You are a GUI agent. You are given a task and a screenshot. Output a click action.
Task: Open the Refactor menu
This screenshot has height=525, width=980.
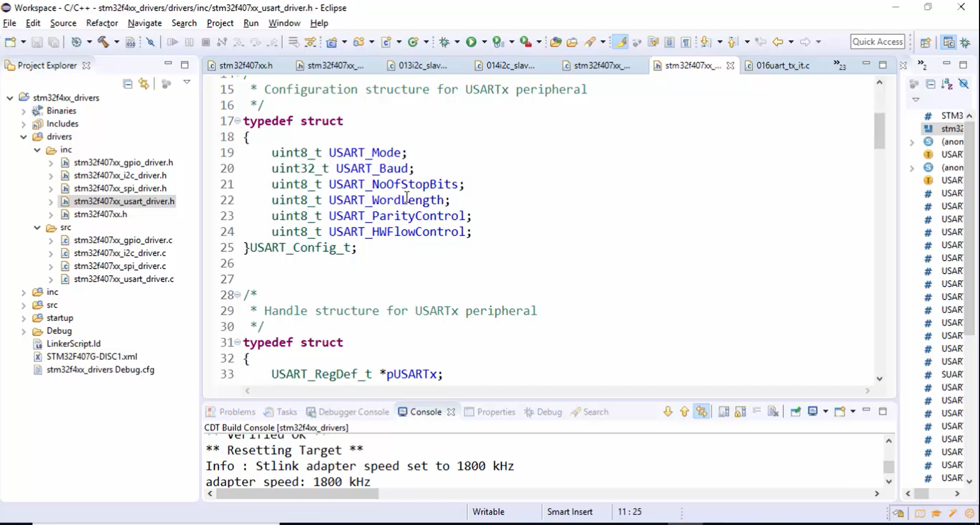[x=102, y=23]
